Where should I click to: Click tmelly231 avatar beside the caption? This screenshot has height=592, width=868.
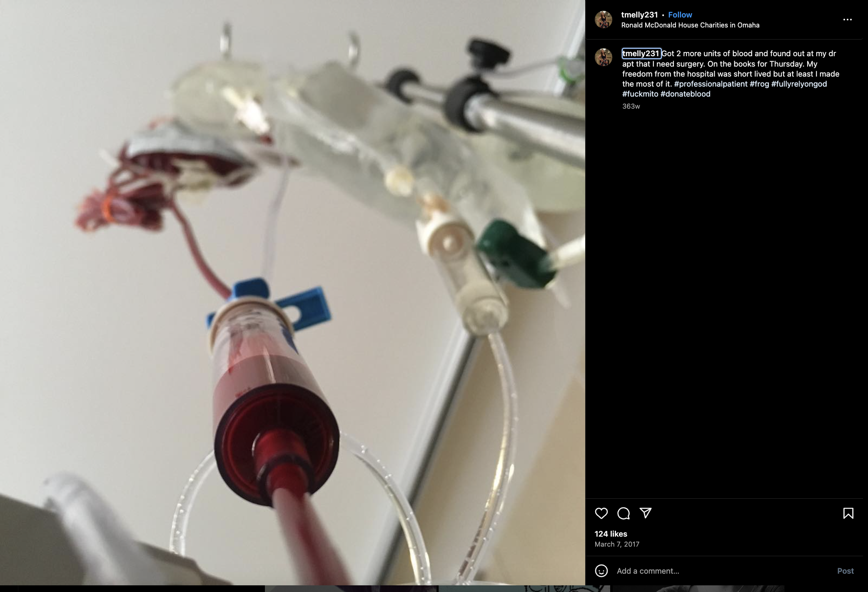(604, 57)
